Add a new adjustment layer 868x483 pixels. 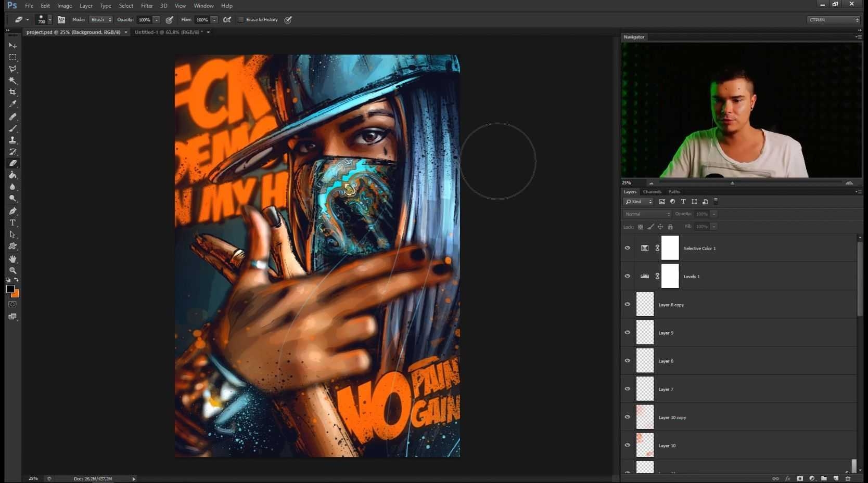click(812, 478)
